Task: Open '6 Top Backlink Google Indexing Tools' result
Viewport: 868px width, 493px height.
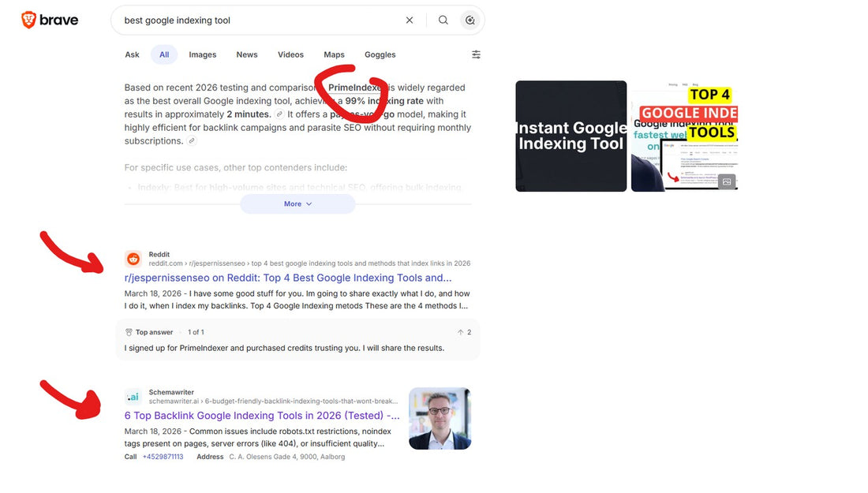Action: pos(262,416)
